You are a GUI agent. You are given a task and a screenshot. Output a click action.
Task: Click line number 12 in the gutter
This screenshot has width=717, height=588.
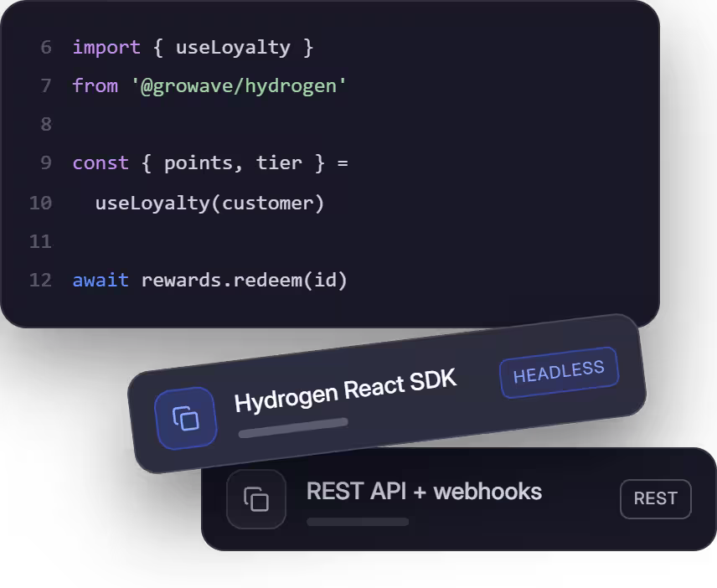click(x=41, y=280)
